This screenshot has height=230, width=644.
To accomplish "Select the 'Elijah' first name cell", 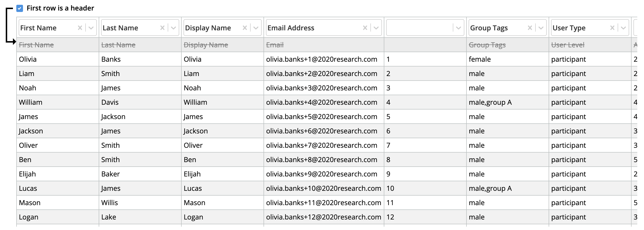I will pyautogui.click(x=58, y=174).
